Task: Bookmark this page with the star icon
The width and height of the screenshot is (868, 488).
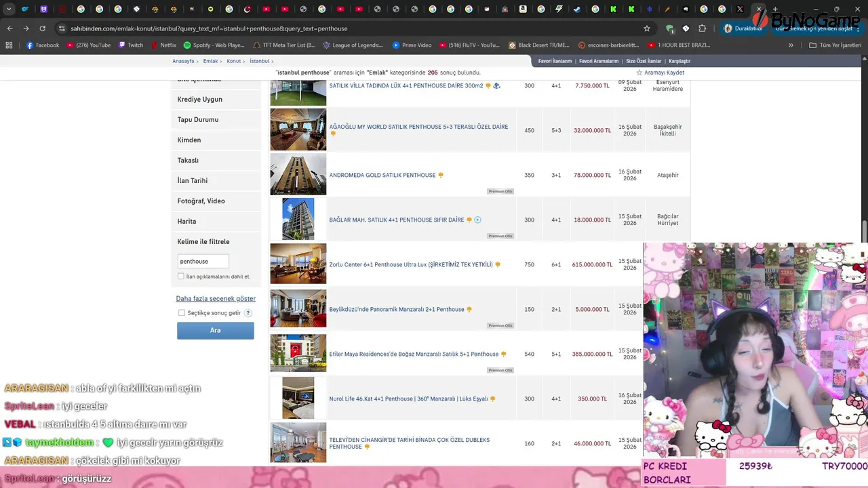Action: [x=647, y=28]
